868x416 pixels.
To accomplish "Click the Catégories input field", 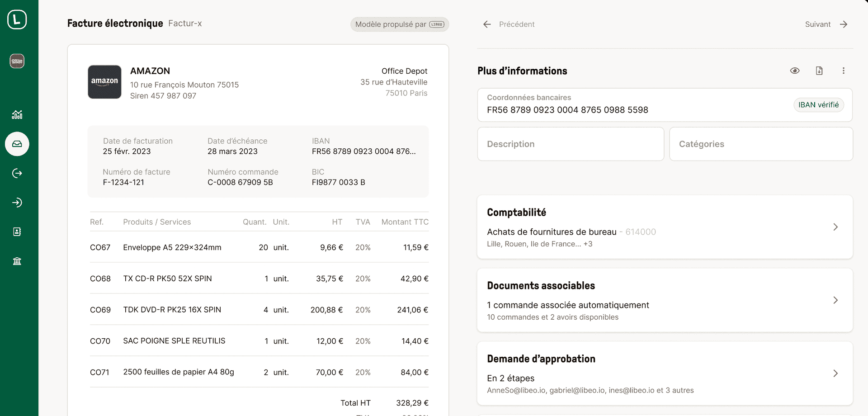I will [761, 144].
